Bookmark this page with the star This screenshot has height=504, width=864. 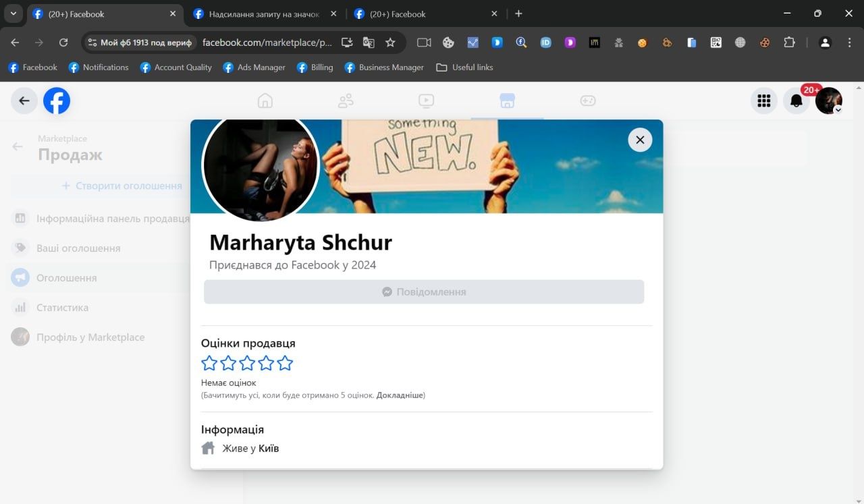390,43
